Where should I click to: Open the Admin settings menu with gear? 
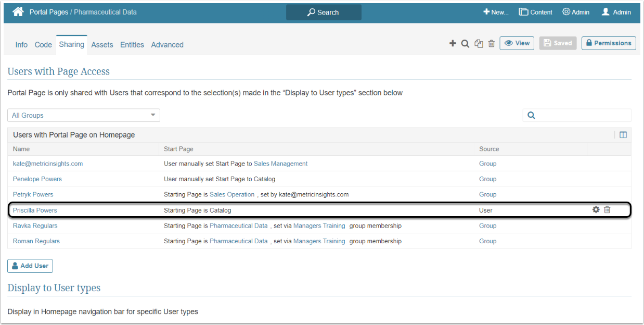pyautogui.click(x=576, y=12)
